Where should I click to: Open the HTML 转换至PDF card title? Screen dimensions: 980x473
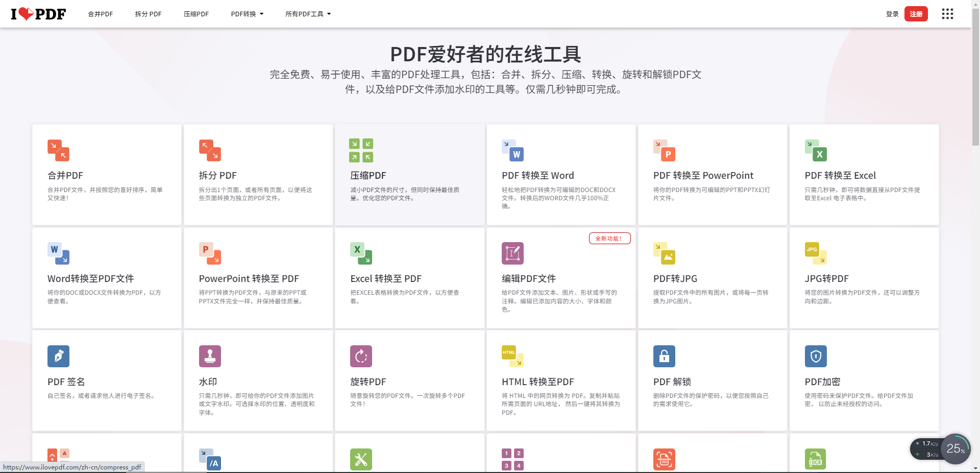(x=538, y=382)
